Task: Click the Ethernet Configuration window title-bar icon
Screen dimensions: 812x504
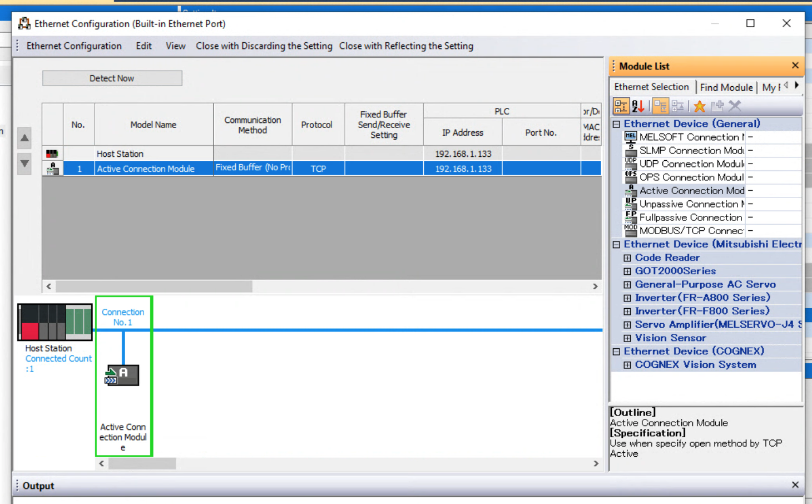Action: pyautogui.click(x=24, y=23)
